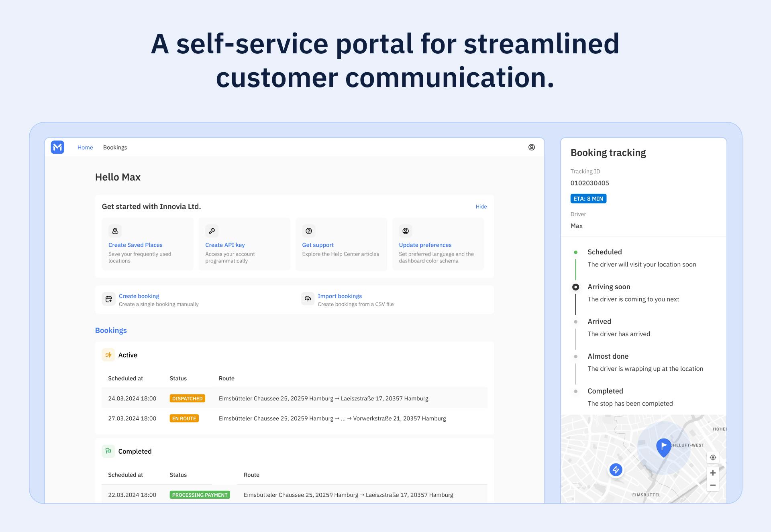This screenshot has height=532, width=771.
Task: Click the Import bookings cloud upload icon
Action: tap(308, 299)
